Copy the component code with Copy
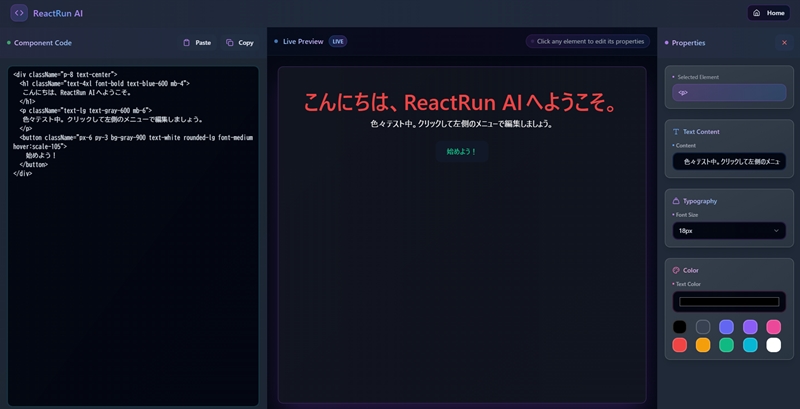 (x=240, y=43)
